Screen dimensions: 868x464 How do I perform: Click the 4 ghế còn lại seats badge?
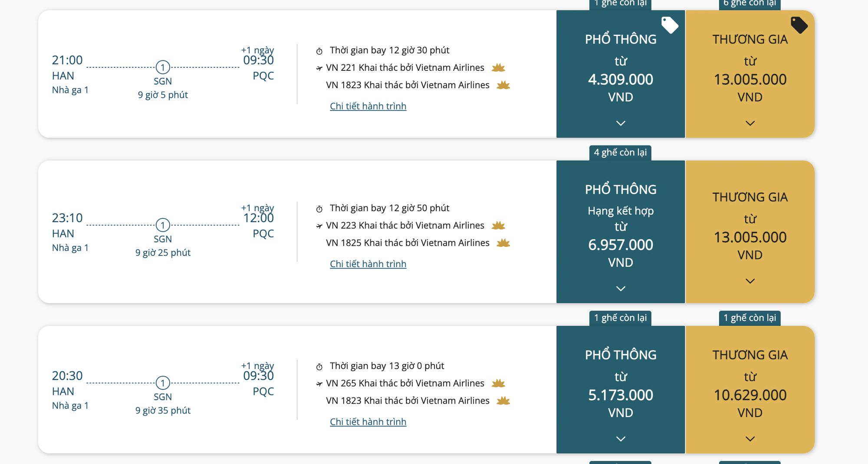click(x=620, y=152)
